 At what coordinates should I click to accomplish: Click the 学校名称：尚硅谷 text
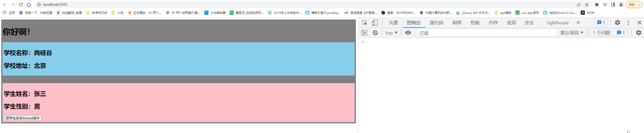[28, 53]
